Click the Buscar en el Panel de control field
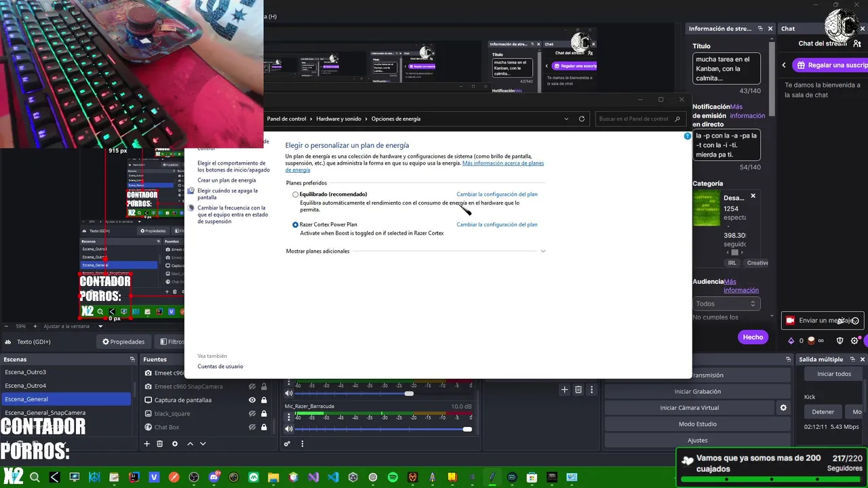Image resolution: width=868 pixels, height=488 pixels. coord(639,119)
